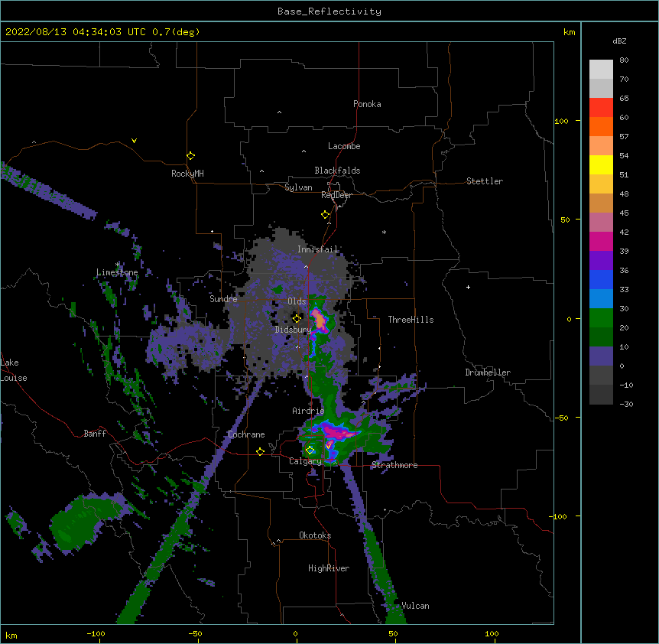The width and height of the screenshot is (659, 644).
Task: Click the Blackfalds city label
Action: (x=337, y=171)
